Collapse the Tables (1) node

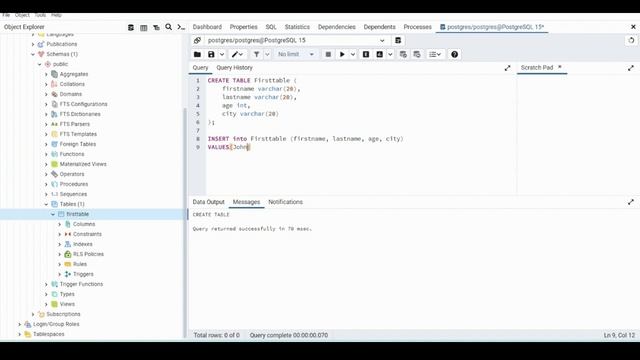[46, 204]
